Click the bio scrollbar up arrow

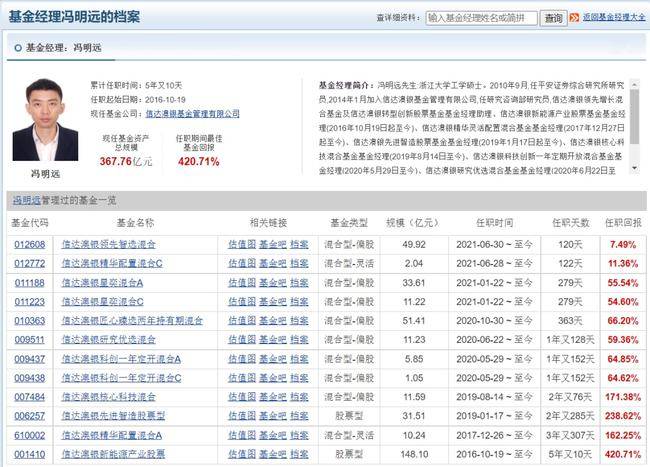pos(634,84)
